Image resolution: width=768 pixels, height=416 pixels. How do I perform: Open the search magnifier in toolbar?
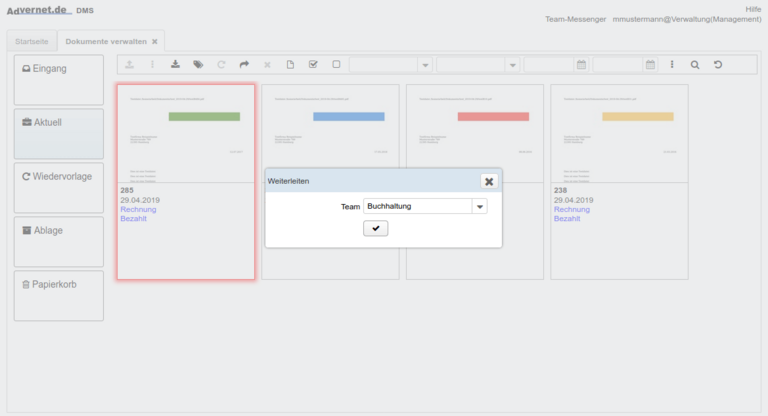[695, 65]
